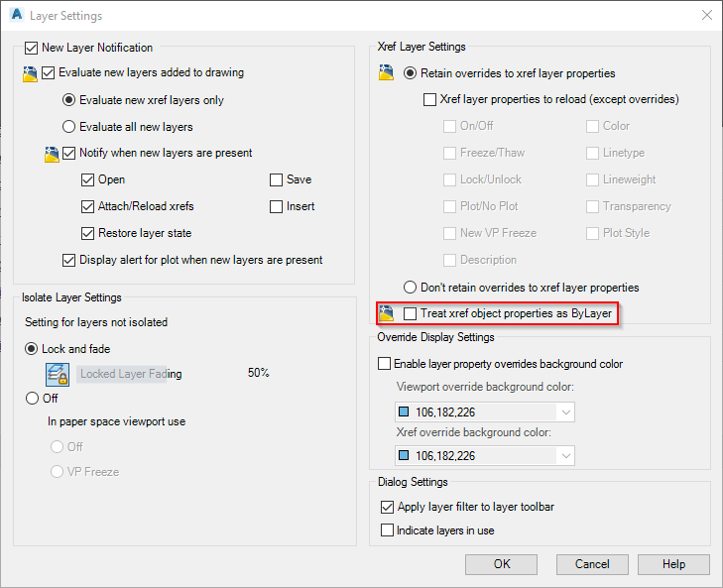Click icon beside Notify when new layers
Viewport: 723px width, 588px height.
(52, 154)
